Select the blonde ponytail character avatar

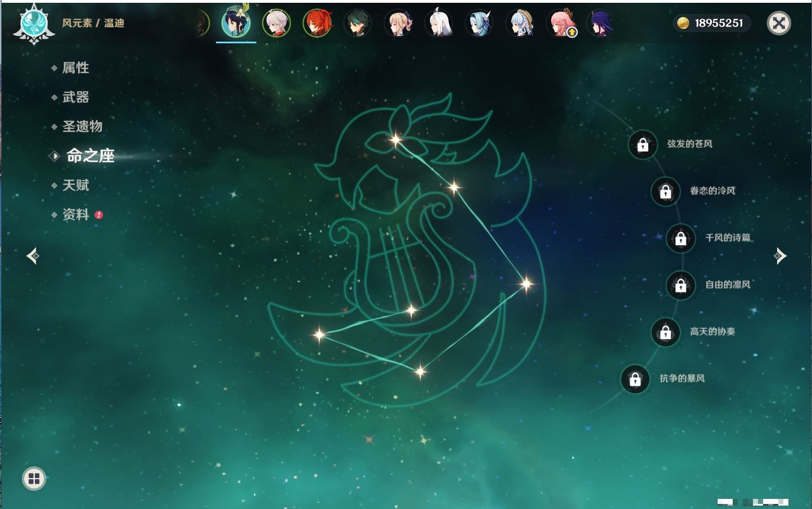click(x=398, y=23)
